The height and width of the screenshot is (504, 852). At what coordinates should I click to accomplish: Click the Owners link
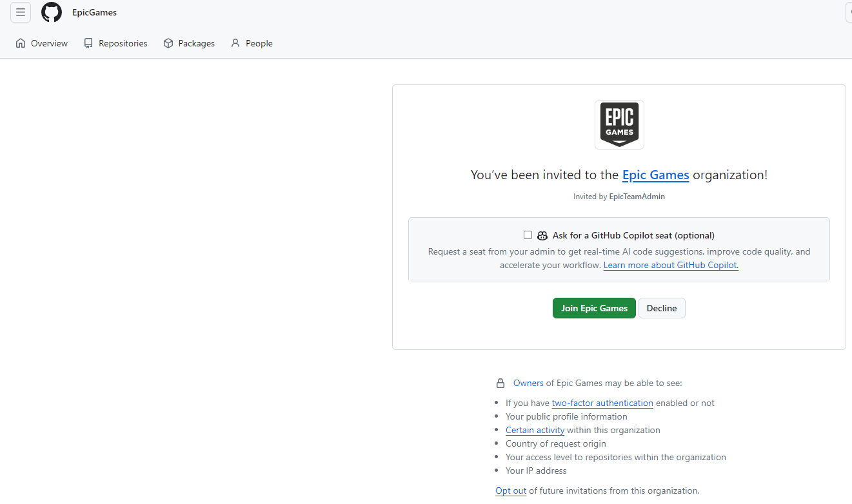pos(528,383)
